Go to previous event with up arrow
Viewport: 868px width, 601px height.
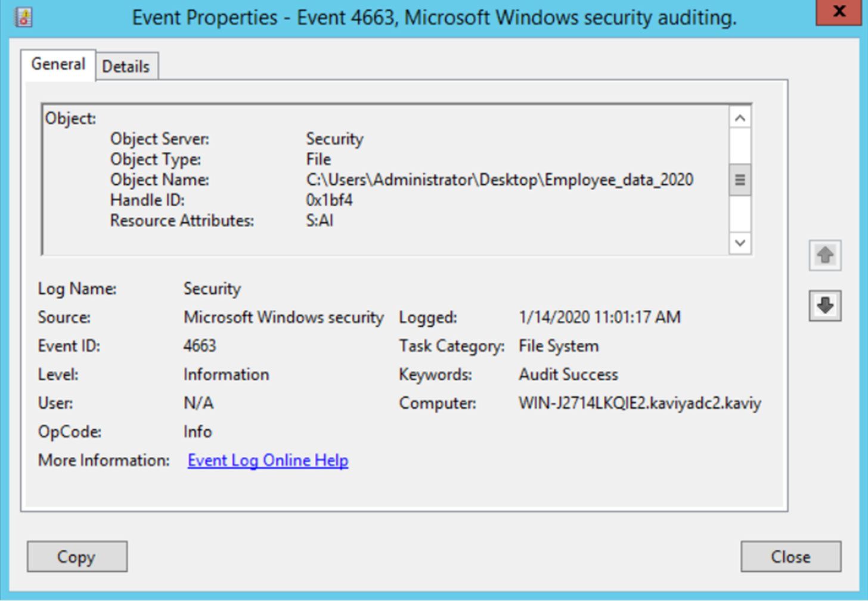point(824,256)
